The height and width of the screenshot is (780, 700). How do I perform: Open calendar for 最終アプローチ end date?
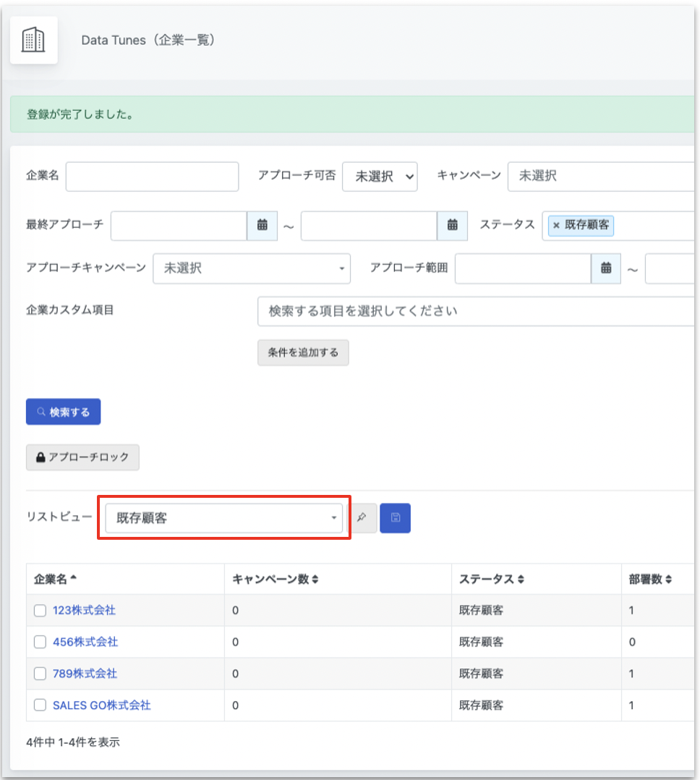pos(452,225)
